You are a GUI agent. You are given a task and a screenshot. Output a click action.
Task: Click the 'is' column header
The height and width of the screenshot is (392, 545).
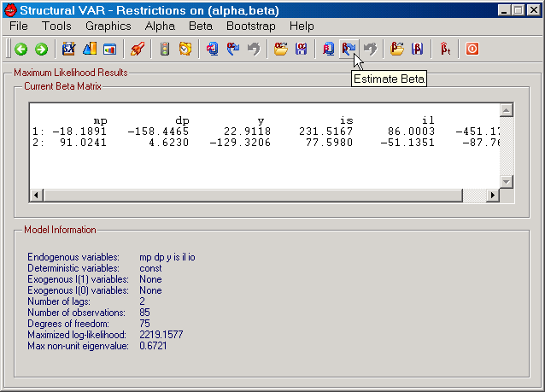tap(346, 120)
